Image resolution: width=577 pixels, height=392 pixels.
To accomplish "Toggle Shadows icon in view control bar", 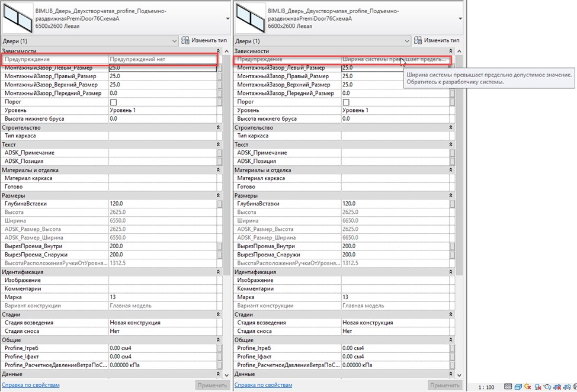I will [x=538, y=387].
